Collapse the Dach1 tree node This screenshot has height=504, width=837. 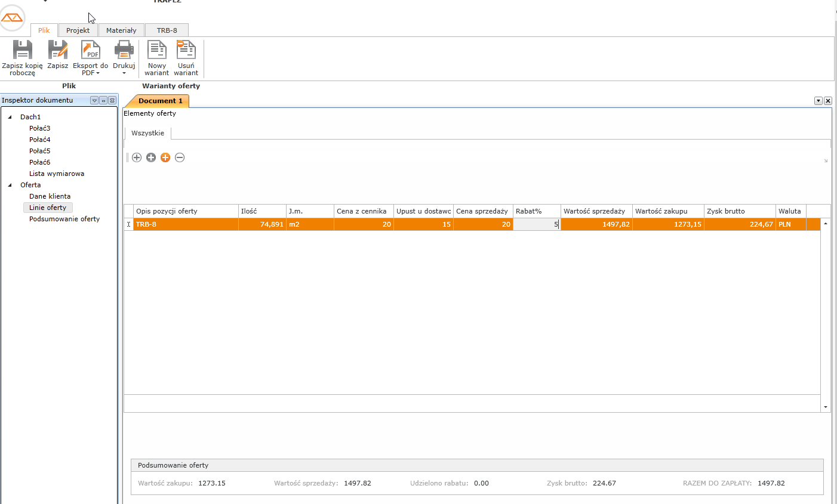pos(10,117)
